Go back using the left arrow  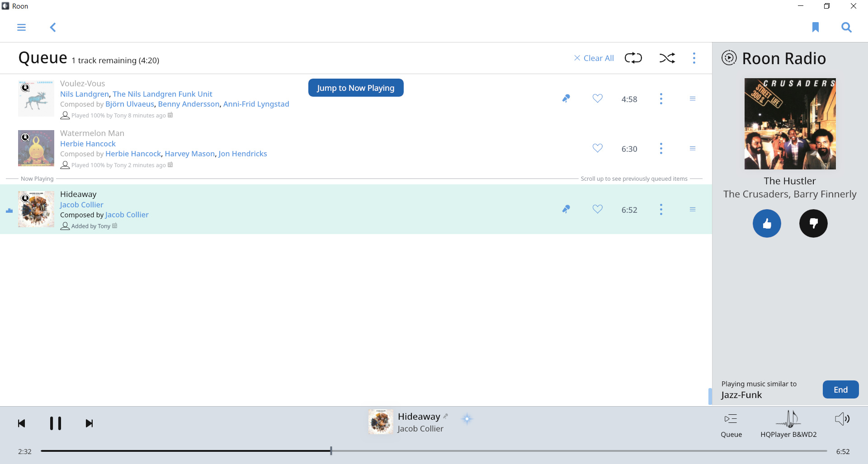(x=53, y=28)
